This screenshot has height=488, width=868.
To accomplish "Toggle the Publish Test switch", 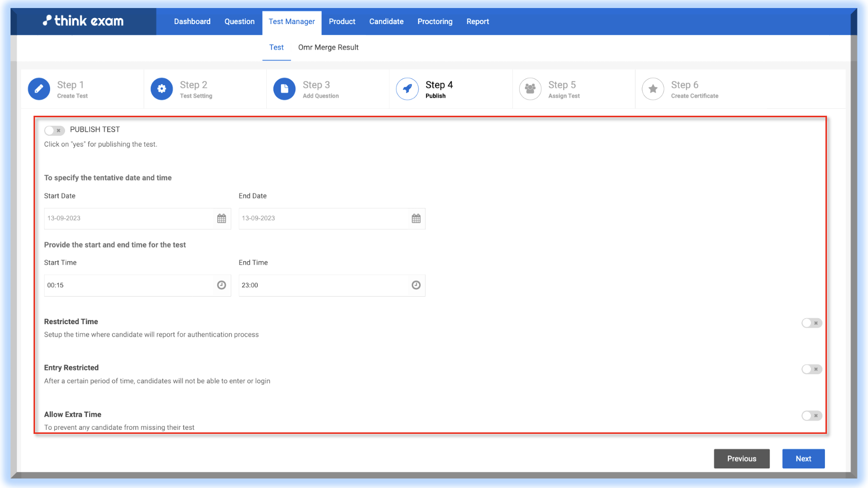I will (x=54, y=130).
